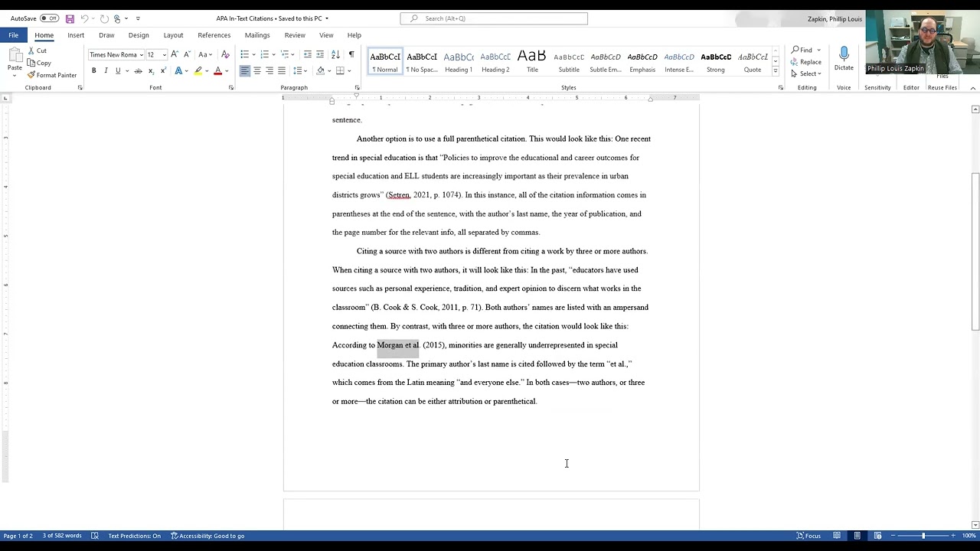
Task: Switch to the Review tab
Action: coord(295,35)
